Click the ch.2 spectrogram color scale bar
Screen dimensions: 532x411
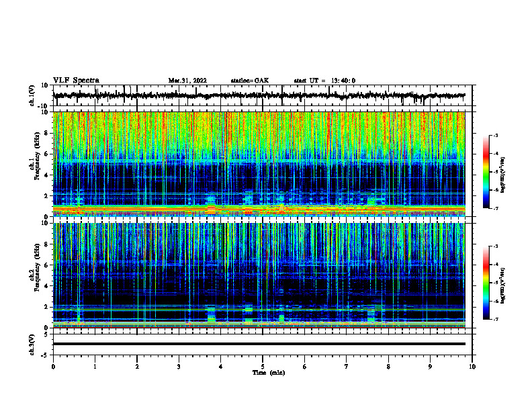(486, 283)
